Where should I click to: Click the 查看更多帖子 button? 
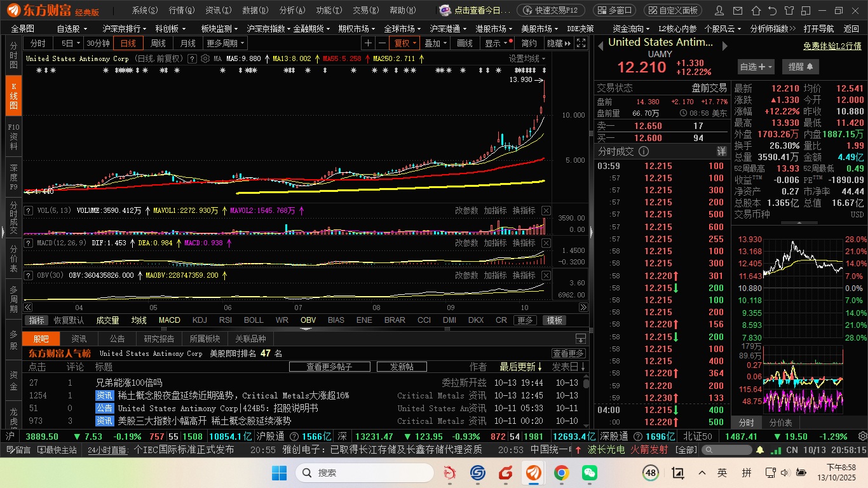click(329, 367)
